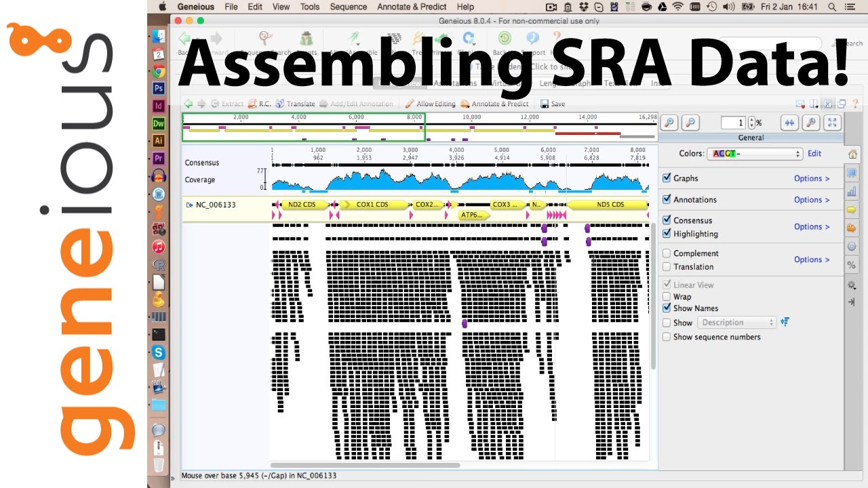Open the Graphs bar-chart tab icon
868x488 pixels.
852,192
